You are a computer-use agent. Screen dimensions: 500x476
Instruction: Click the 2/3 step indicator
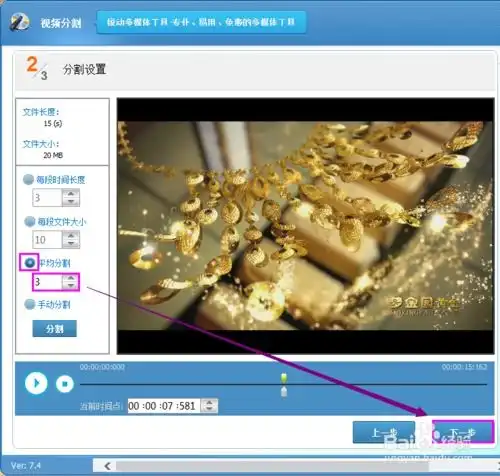37,68
